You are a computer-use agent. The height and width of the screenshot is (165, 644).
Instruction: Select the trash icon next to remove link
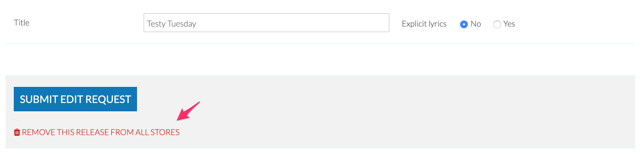(x=17, y=132)
